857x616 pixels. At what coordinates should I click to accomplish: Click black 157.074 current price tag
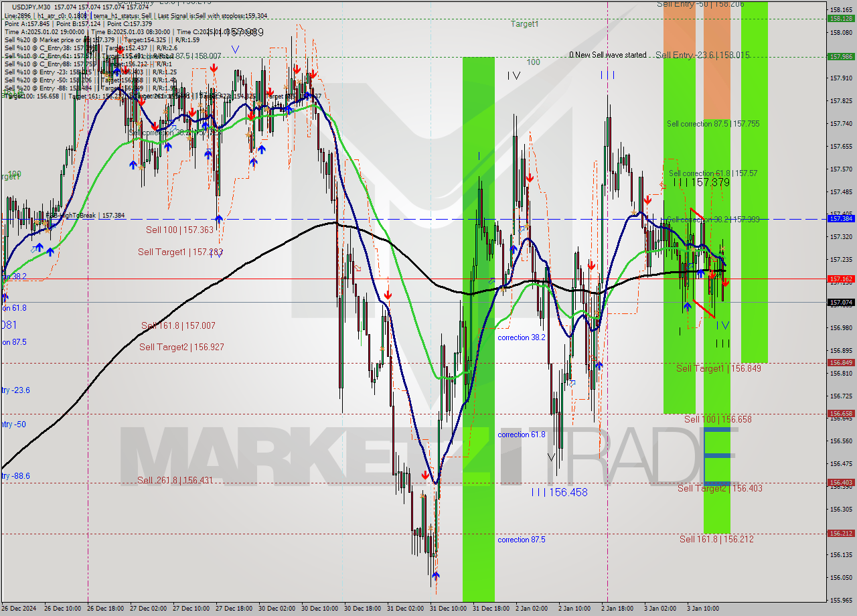[x=840, y=303]
